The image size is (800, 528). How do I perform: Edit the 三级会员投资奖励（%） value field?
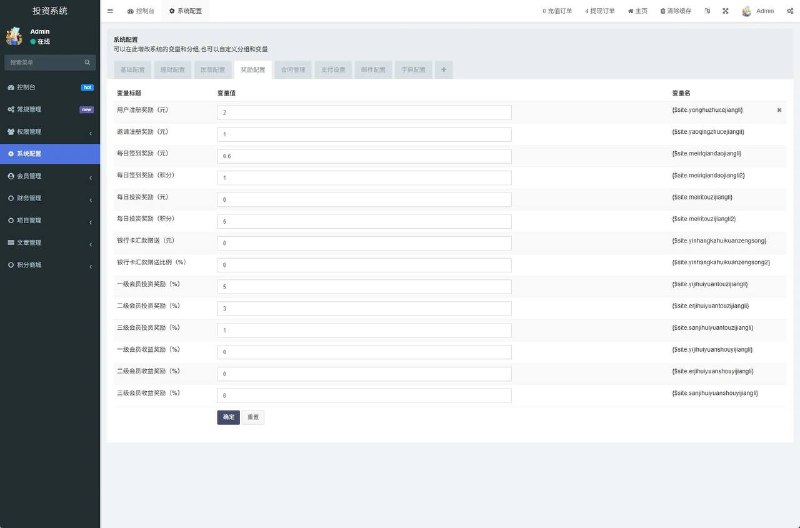tap(364, 330)
